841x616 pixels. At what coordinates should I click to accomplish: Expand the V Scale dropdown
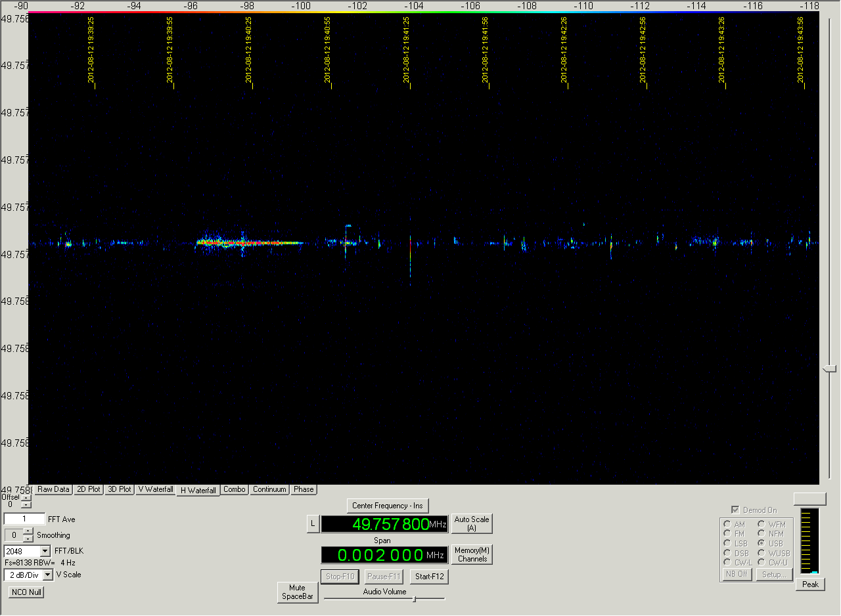pyautogui.click(x=48, y=575)
